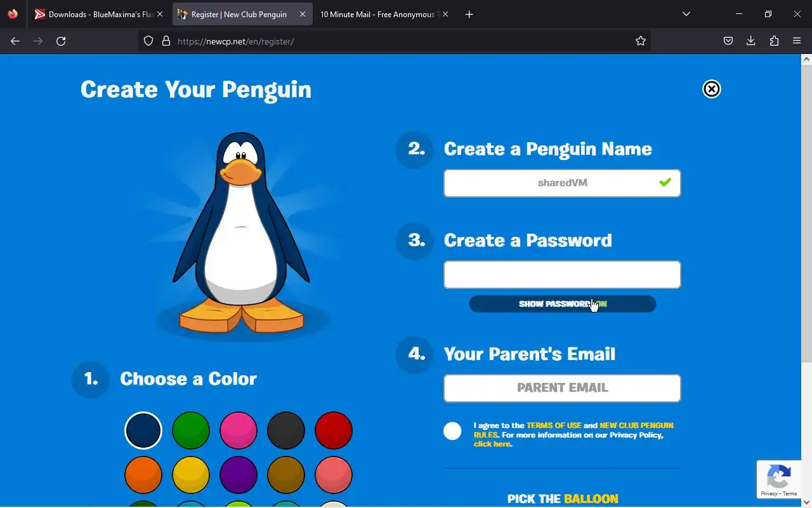Click the Parent Email input field
The height and width of the screenshot is (508, 812).
pos(562,388)
